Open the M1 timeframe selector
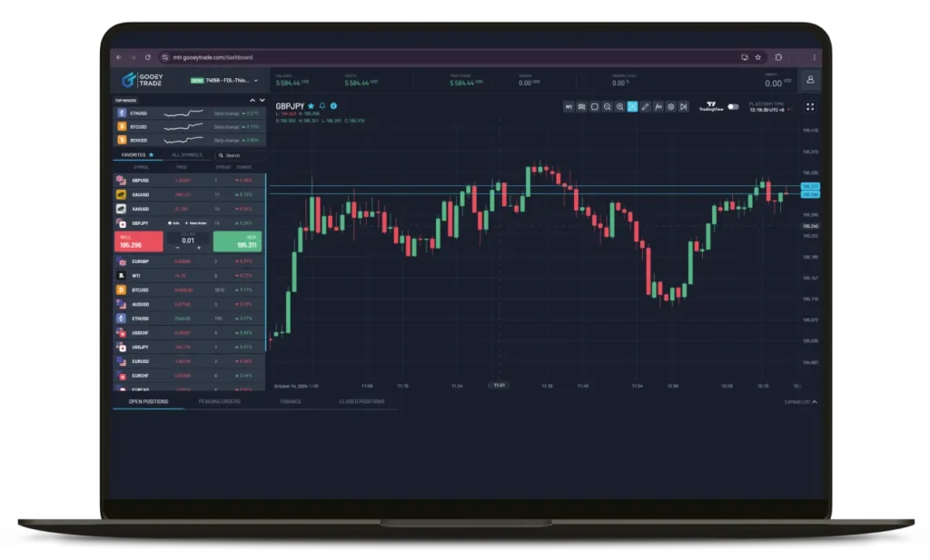930x560 pixels. (569, 106)
